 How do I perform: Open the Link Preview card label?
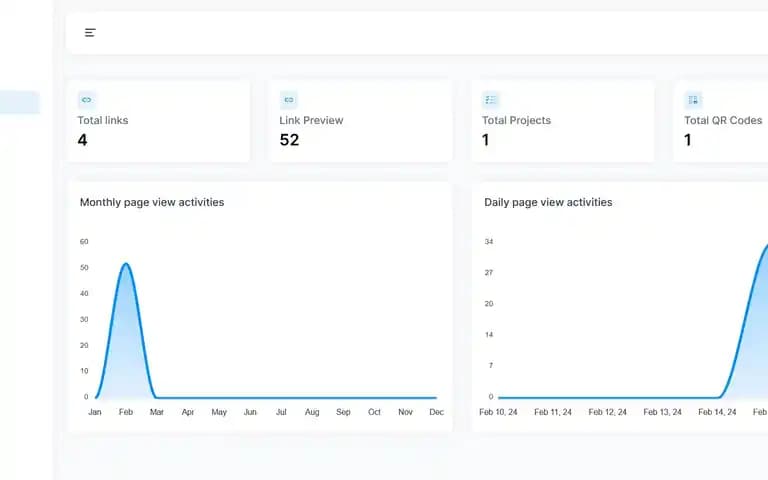(x=312, y=120)
